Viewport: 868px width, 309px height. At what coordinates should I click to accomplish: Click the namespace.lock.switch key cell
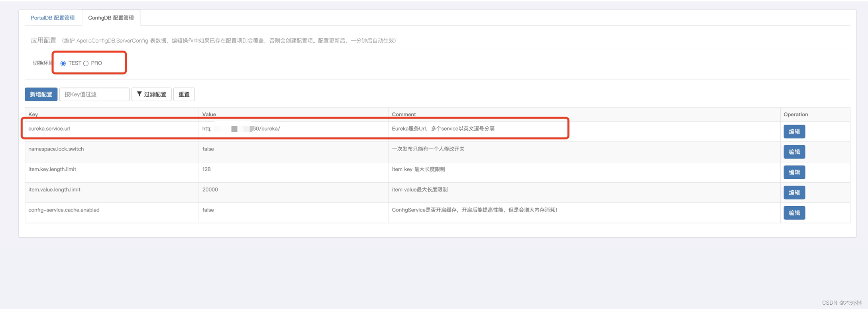[112, 152]
